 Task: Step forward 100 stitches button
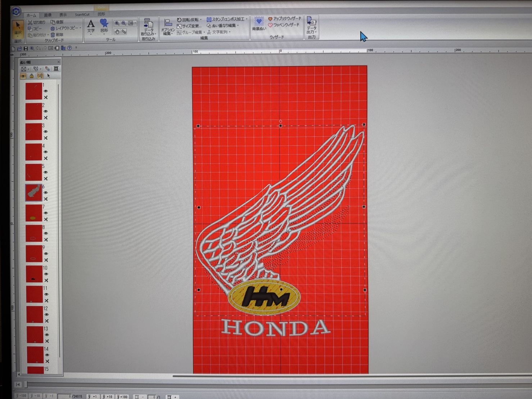pyautogui.click(x=122, y=396)
